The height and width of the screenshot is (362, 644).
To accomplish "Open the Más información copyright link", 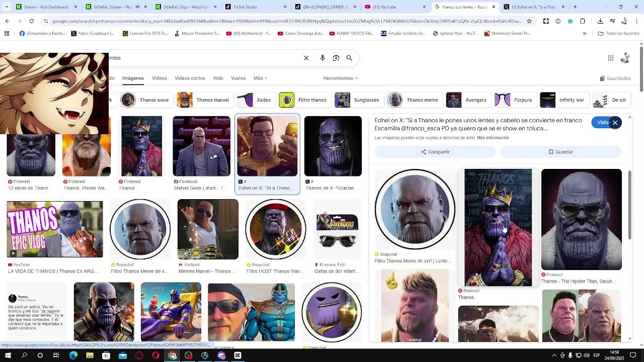I will (x=493, y=138).
